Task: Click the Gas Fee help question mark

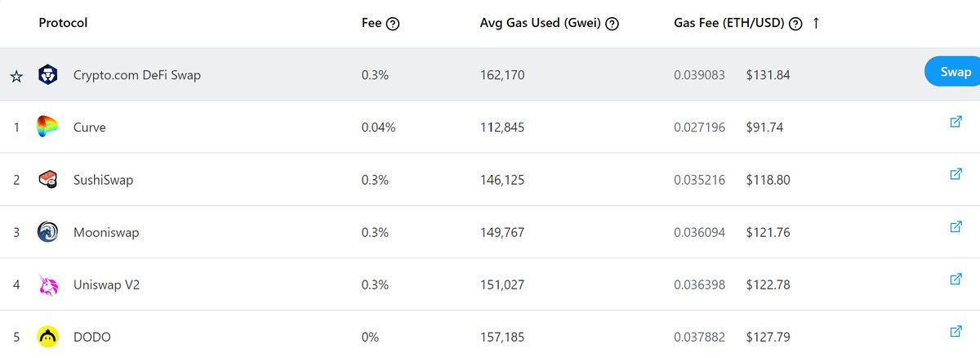Action: coord(795,24)
